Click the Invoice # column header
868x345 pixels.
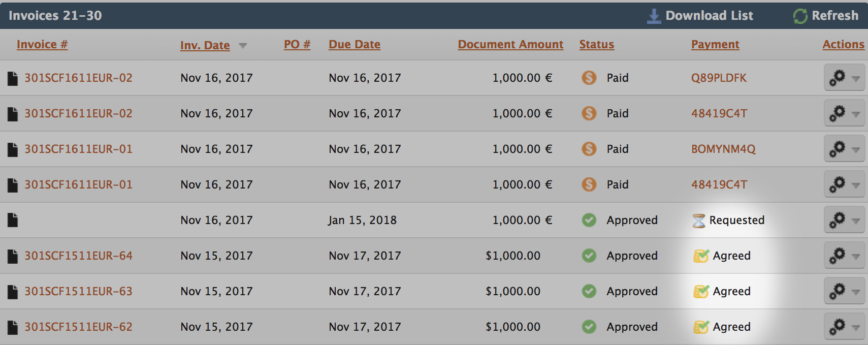pyautogui.click(x=42, y=45)
